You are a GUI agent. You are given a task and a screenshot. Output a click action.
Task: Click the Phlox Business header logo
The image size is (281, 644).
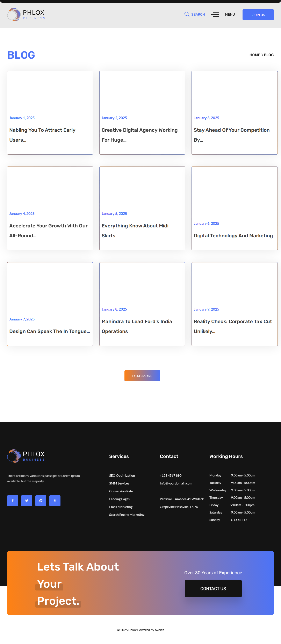[26, 14]
